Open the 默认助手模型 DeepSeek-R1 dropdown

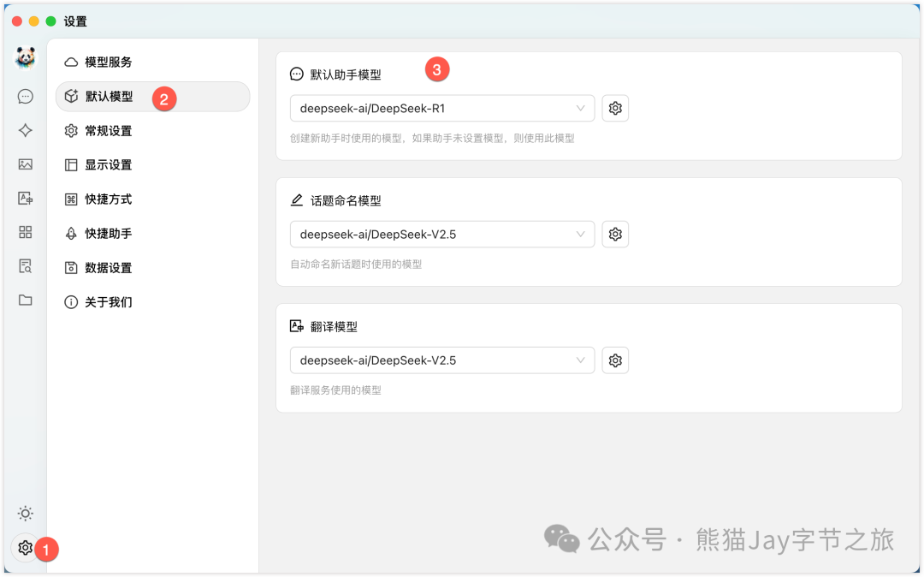pos(442,109)
